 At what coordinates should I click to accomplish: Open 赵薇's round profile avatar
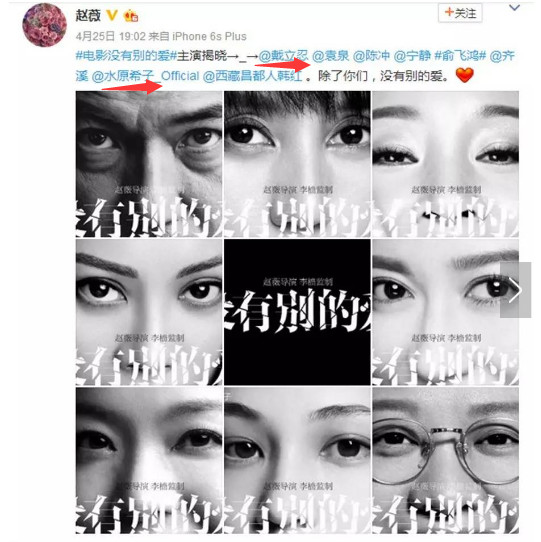(44, 25)
